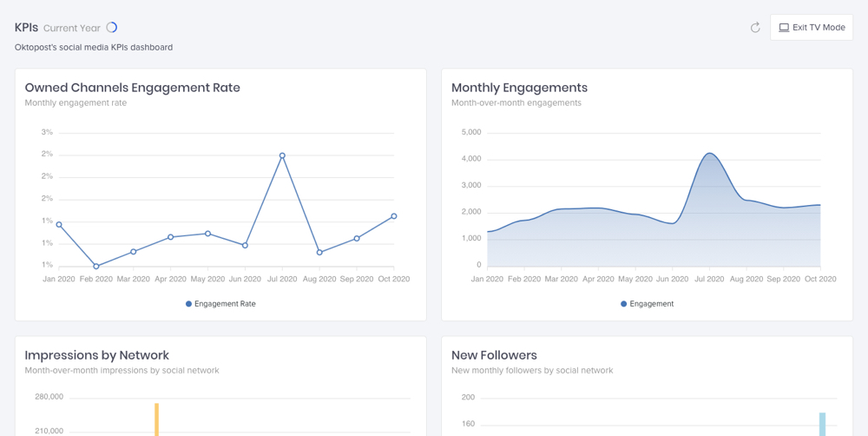
Task: Click the Apr 2020 marker on Engagement Rate line
Action: tap(171, 237)
